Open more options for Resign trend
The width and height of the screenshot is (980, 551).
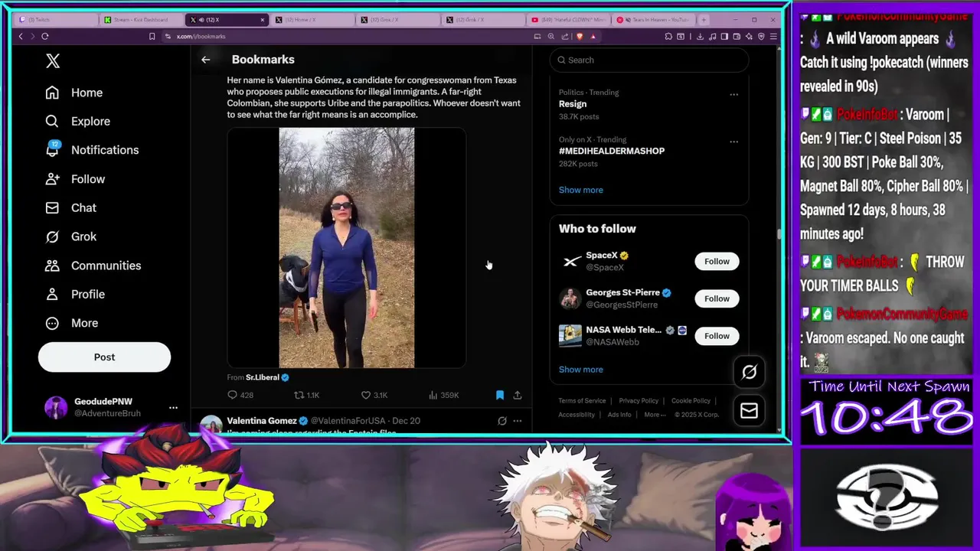tap(733, 94)
